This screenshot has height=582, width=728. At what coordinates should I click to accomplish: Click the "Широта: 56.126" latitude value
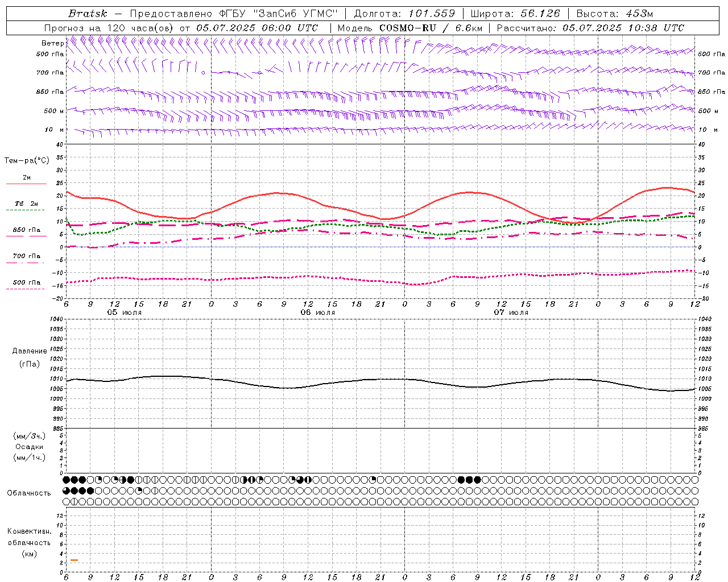[515, 14]
